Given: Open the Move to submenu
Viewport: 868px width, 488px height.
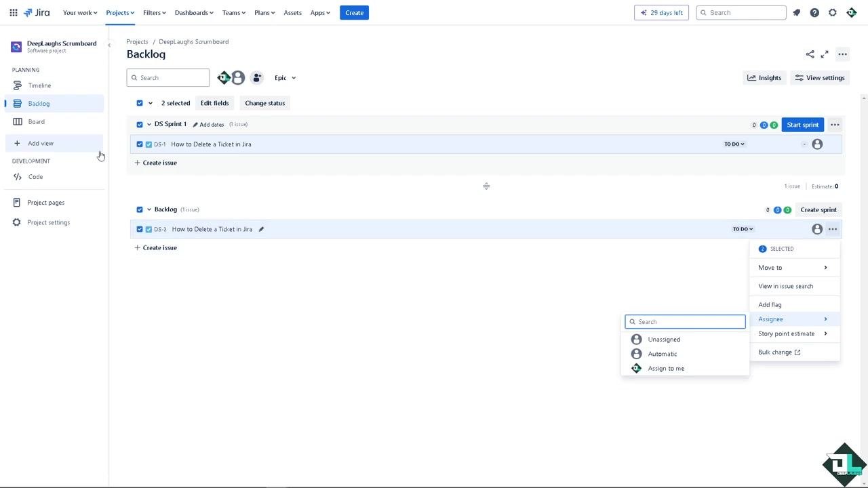Looking at the screenshot, I should pyautogui.click(x=795, y=268).
